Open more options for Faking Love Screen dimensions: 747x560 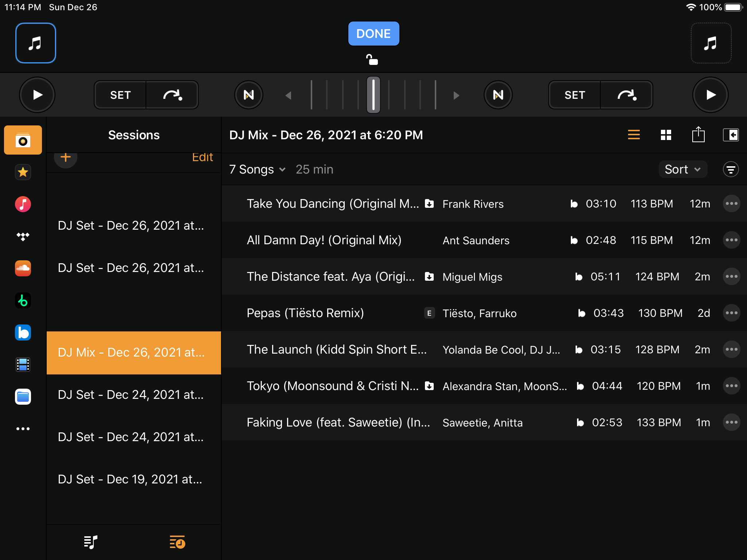(731, 423)
